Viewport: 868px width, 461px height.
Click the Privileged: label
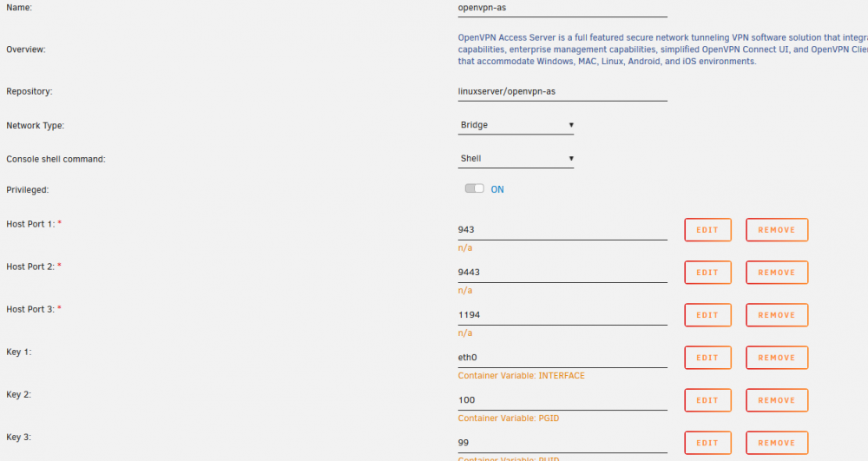click(x=28, y=190)
